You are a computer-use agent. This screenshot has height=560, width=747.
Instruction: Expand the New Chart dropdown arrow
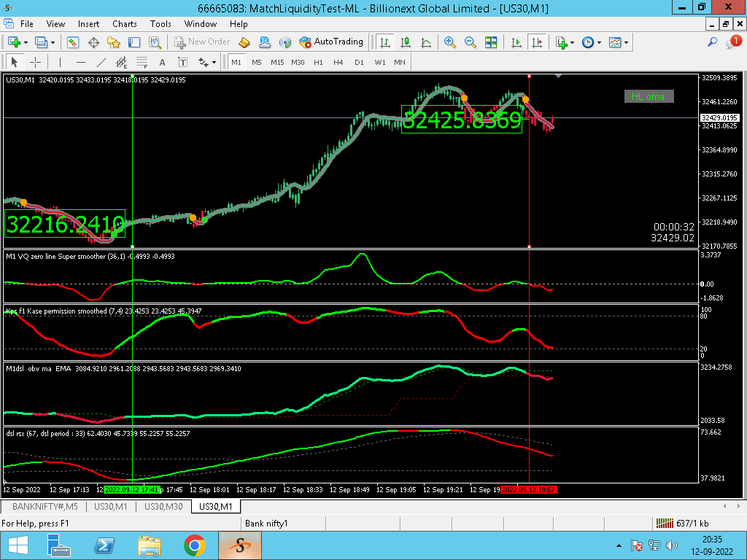[x=26, y=42]
